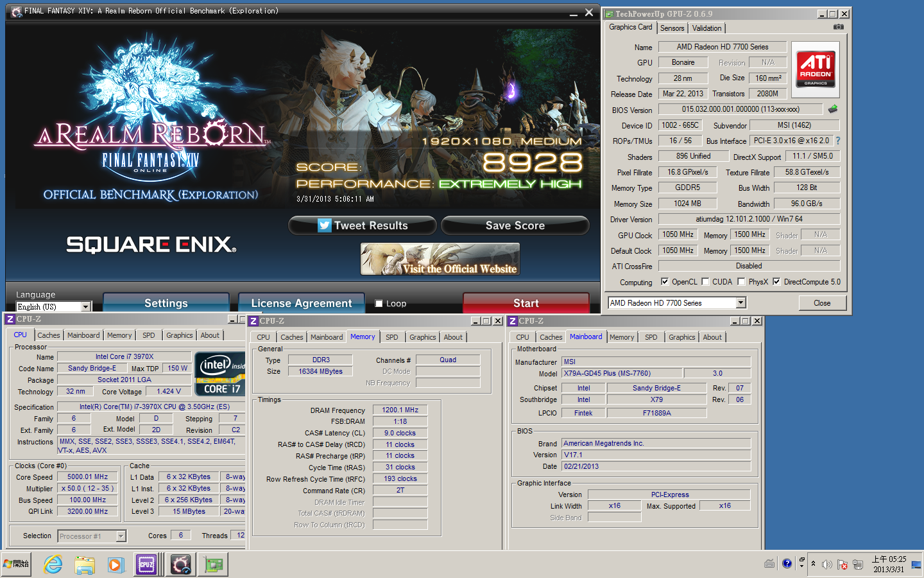Enable the CUDA checkbox

tap(705, 281)
